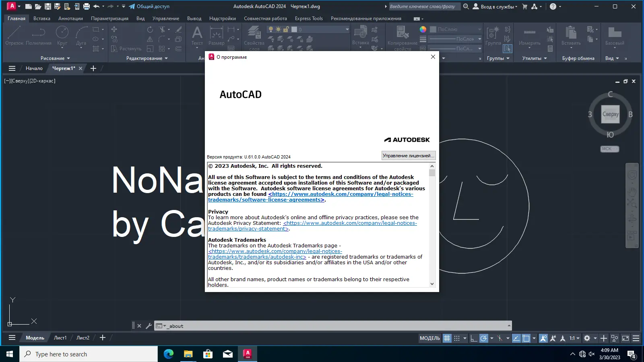Click the object color wheel swatch
This screenshot has width=644, height=362.
423,29
